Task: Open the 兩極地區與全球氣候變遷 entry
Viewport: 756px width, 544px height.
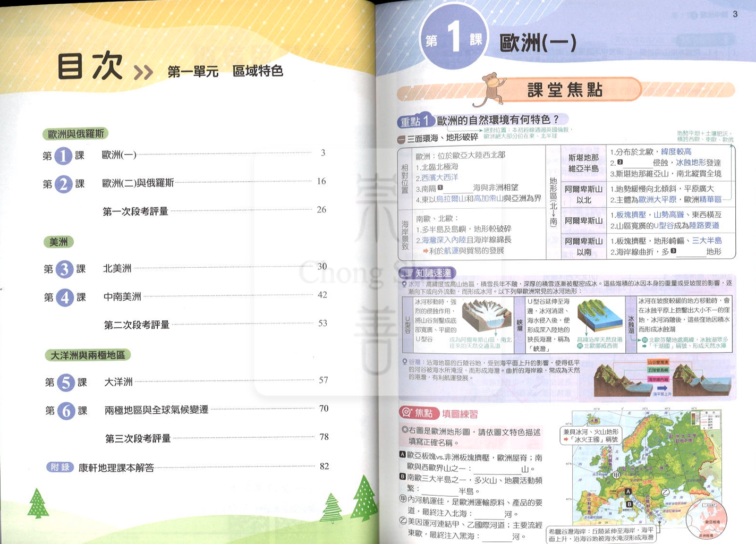Action: pyautogui.click(x=157, y=410)
